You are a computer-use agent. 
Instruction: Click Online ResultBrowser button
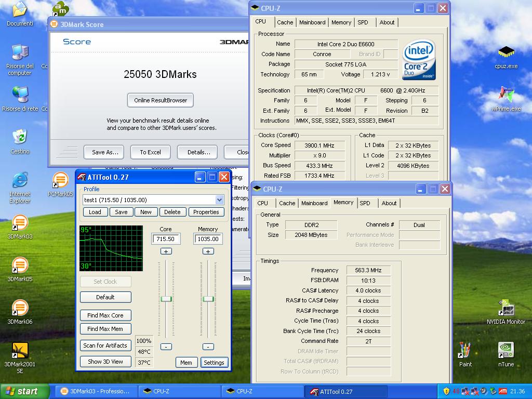(x=161, y=100)
